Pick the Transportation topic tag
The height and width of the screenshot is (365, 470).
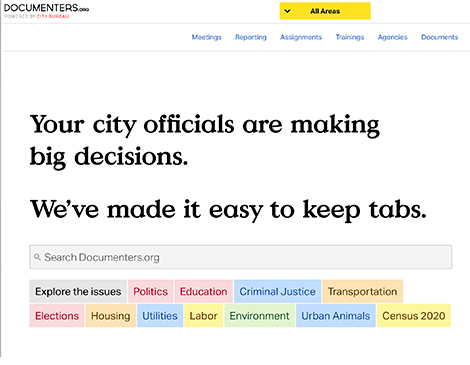pos(362,291)
